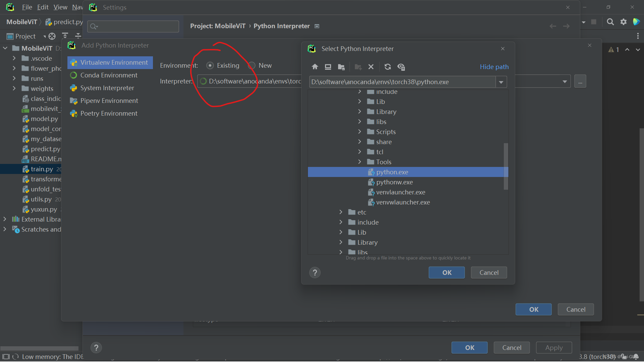Click the file chooser vertical scrollbar

pyautogui.click(x=506, y=166)
